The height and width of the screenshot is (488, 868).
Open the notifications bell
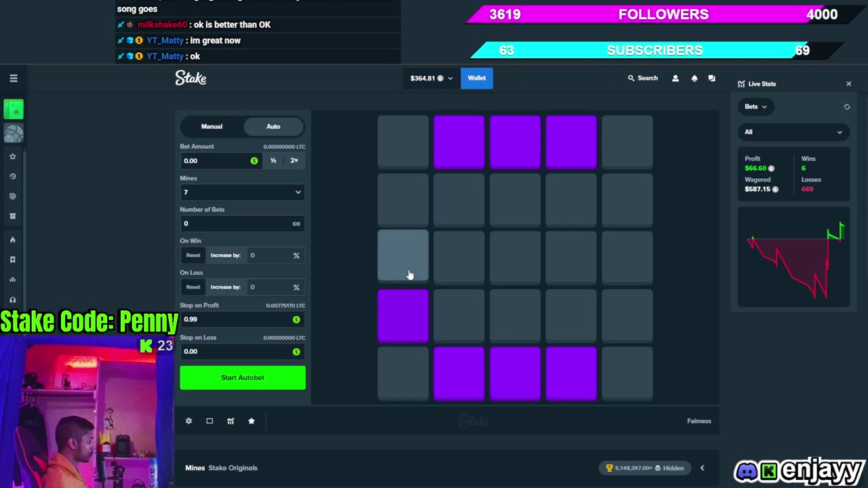point(694,79)
